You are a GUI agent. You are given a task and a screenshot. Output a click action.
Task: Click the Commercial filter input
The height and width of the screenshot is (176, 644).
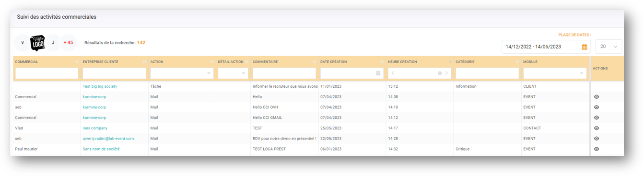47,73
